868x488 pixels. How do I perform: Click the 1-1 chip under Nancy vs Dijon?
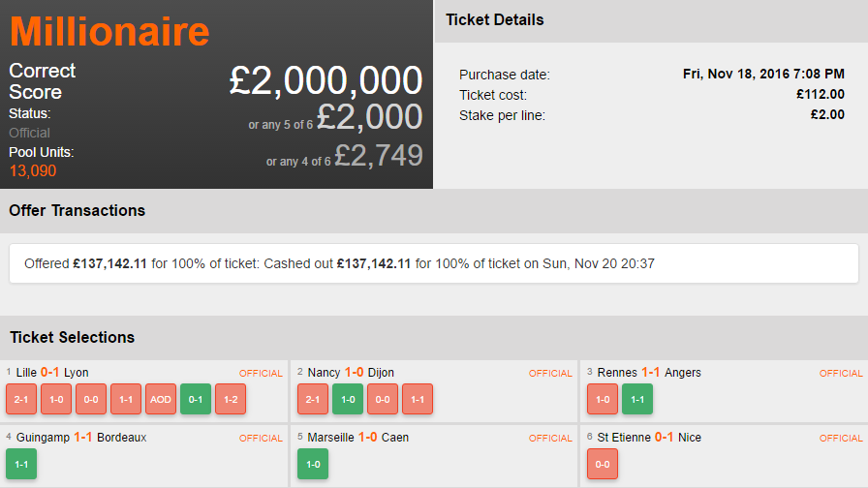pyautogui.click(x=417, y=399)
